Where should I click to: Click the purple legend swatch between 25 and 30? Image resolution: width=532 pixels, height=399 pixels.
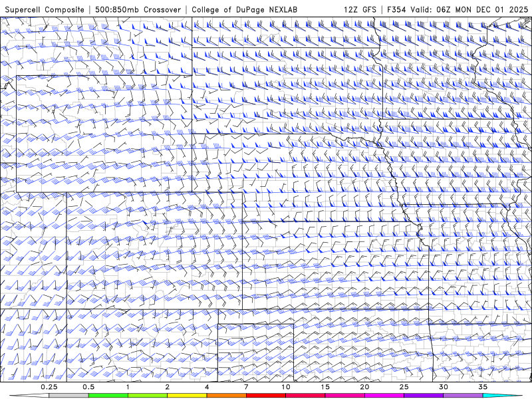tap(424, 396)
